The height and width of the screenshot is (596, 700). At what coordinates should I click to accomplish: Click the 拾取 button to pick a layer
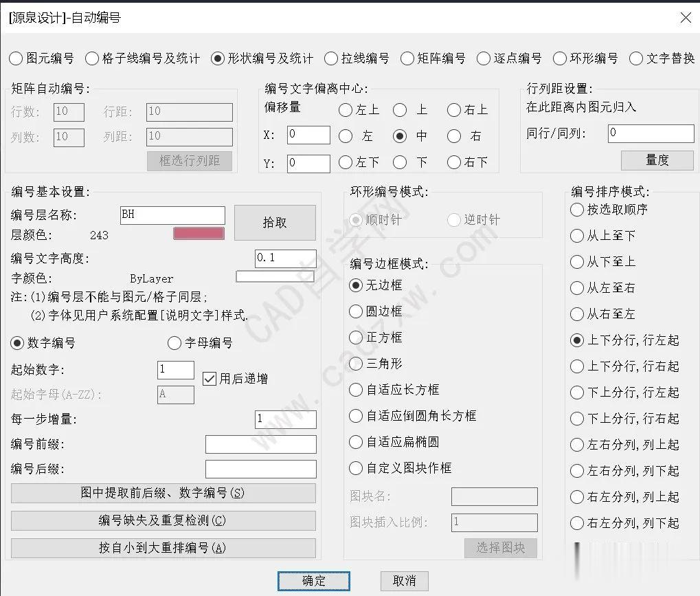click(x=275, y=222)
